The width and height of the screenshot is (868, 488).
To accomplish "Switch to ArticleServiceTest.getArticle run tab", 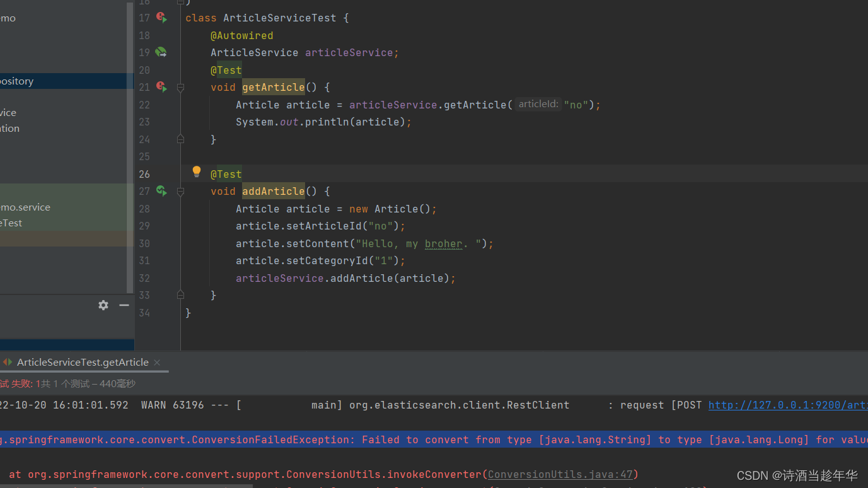I will coord(83,363).
